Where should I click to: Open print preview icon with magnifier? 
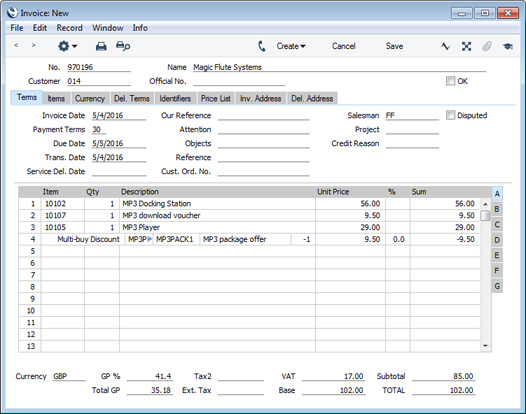click(123, 46)
